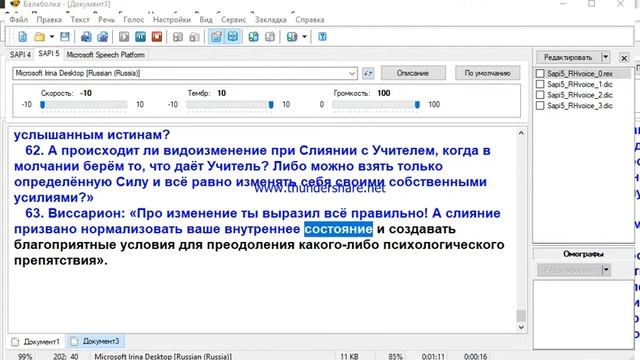Select the Документ3 tab
Image resolution: width=640 pixels, height=360 pixels.
click(96, 341)
